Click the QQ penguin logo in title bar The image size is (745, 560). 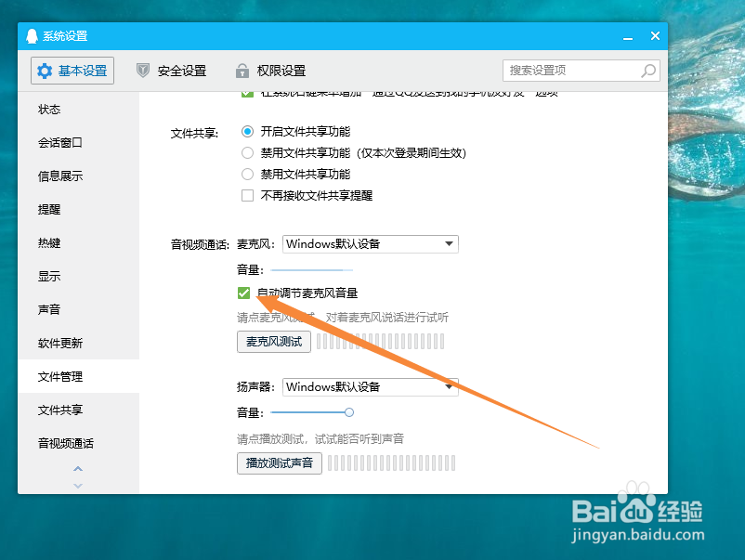(x=32, y=36)
